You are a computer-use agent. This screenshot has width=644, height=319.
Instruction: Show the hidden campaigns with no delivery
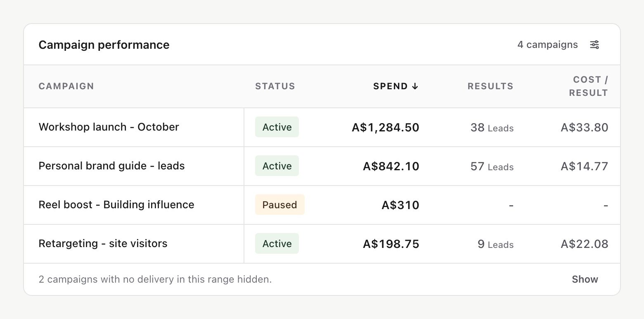point(585,279)
